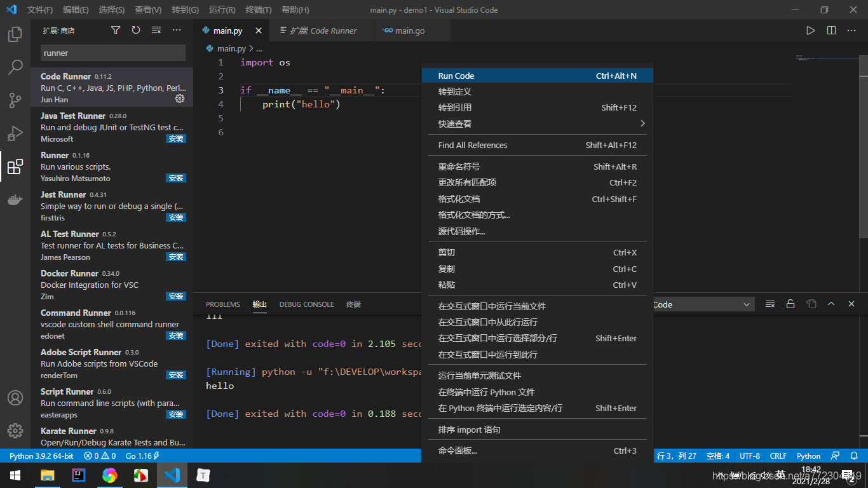
Task: Open the Run and Debug view
Action: point(15,133)
